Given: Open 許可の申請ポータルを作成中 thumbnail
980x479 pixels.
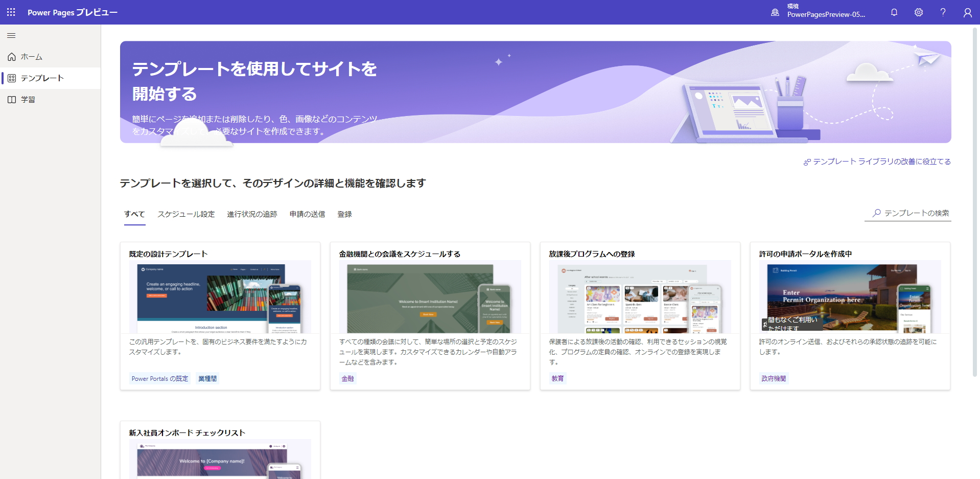Looking at the screenshot, I should tap(850, 297).
